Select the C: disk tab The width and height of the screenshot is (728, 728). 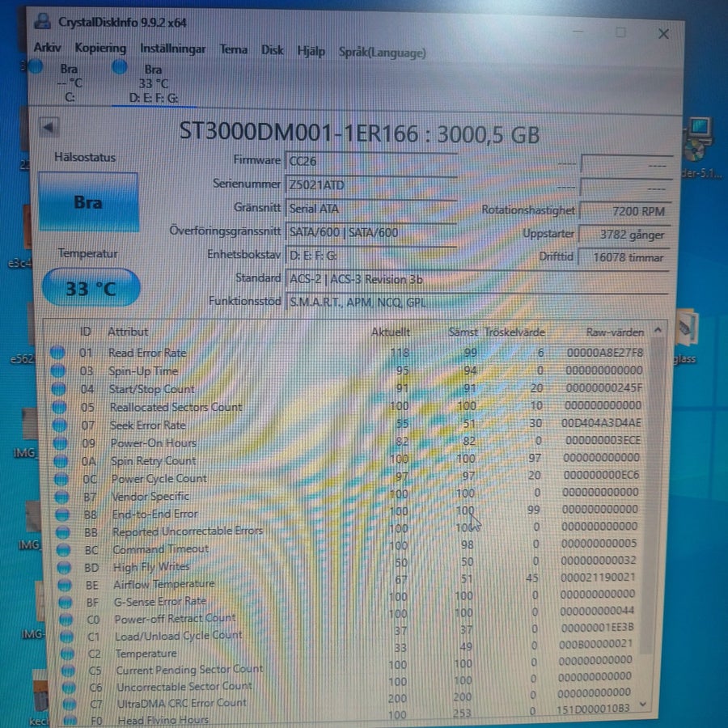coord(69,83)
